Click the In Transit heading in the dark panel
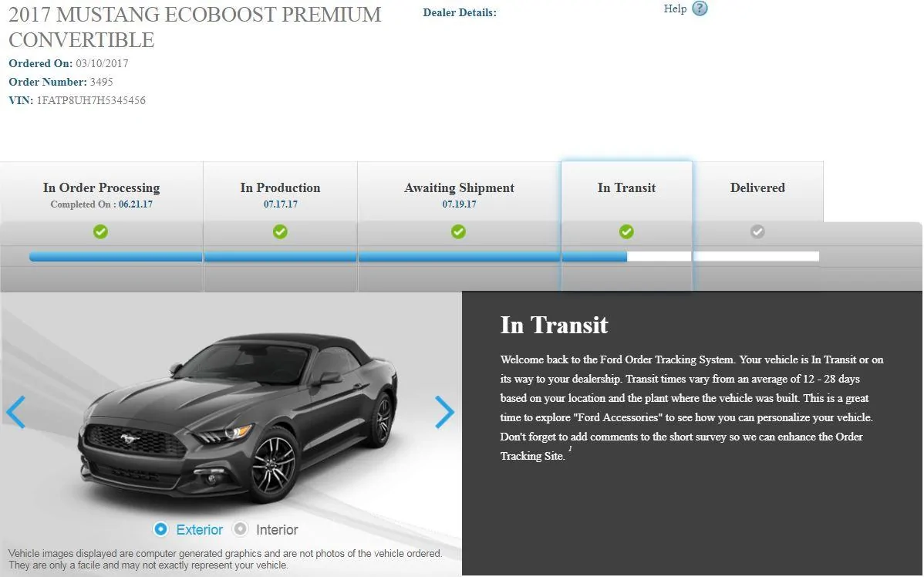The height and width of the screenshot is (577, 924). tap(554, 325)
